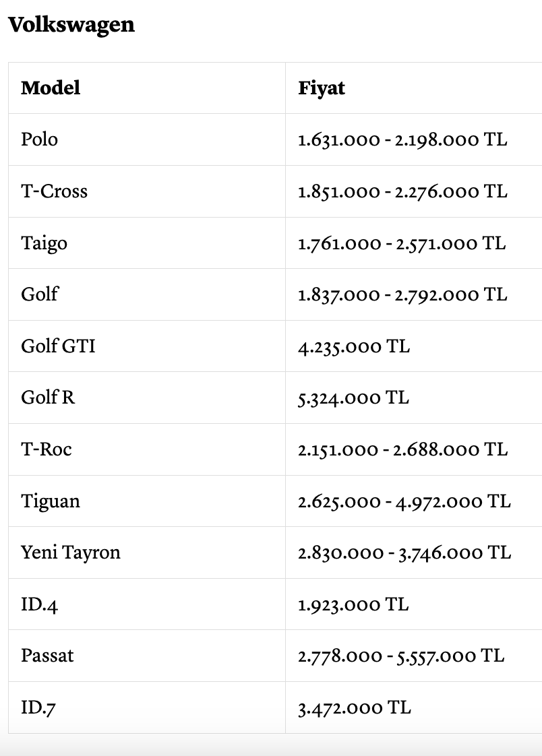542x756 pixels.
Task: Select the Taigo row label
Action: pos(44,243)
